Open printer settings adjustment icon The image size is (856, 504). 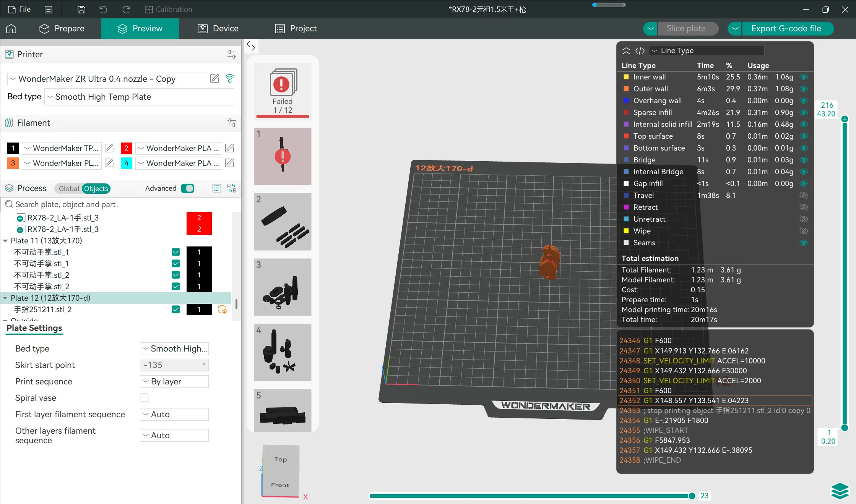tap(232, 54)
